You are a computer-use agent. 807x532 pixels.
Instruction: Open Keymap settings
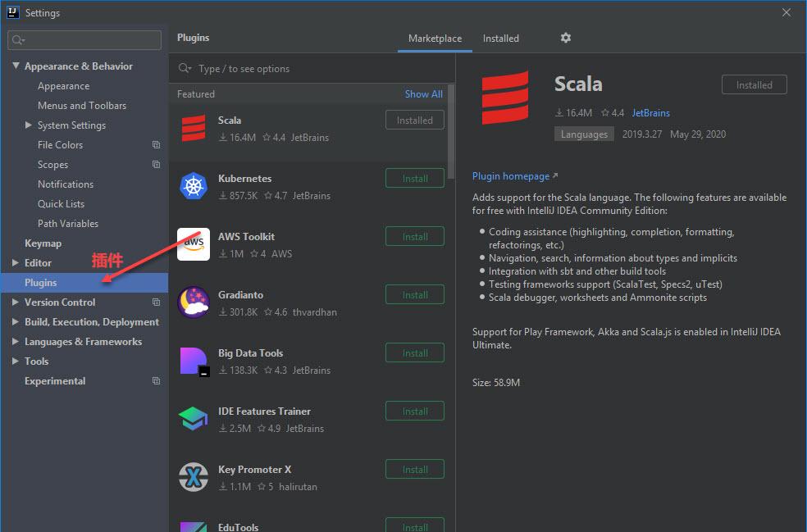43,243
